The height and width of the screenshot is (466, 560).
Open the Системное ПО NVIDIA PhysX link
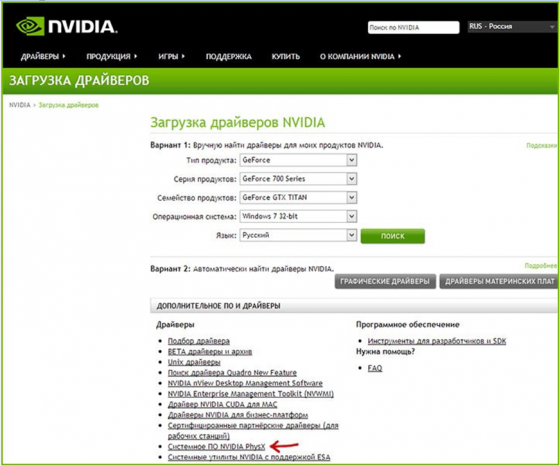pyautogui.click(x=216, y=447)
